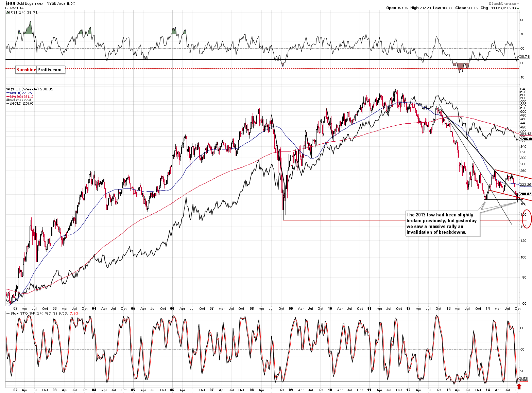Click year '08' on the lowest time axis
532x393 pixels.
click(x=252, y=390)
